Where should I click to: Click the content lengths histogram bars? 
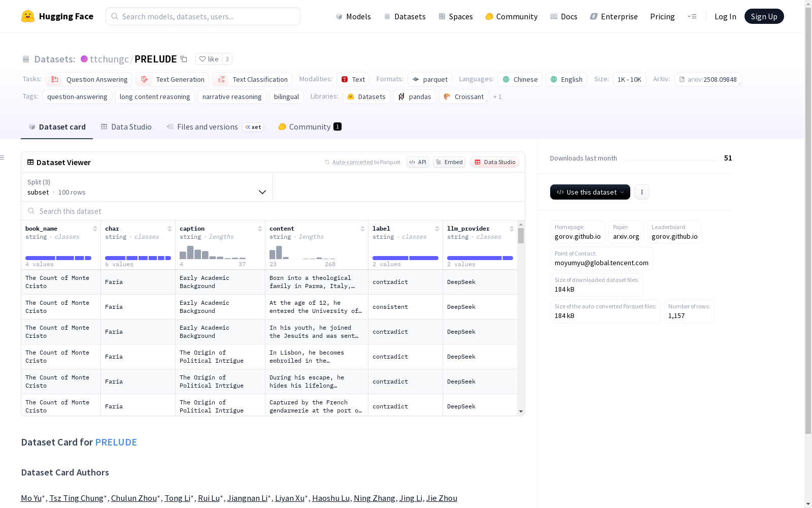pos(302,252)
